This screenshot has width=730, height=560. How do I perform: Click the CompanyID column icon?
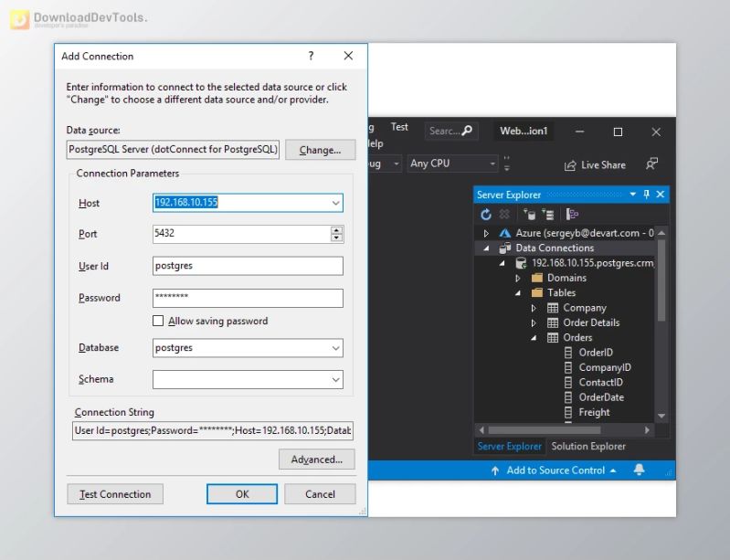568,367
